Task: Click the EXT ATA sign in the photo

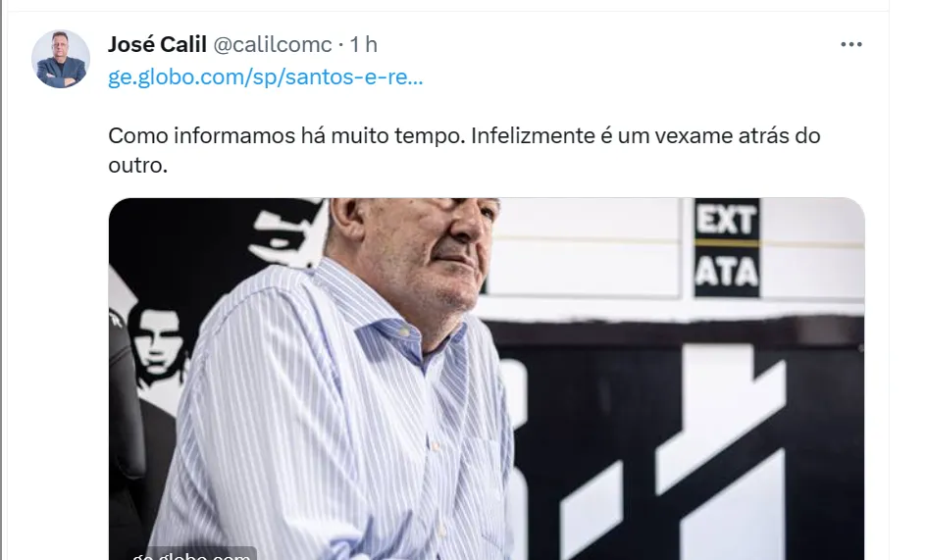Action: pyautogui.click(x=727, y=248)
